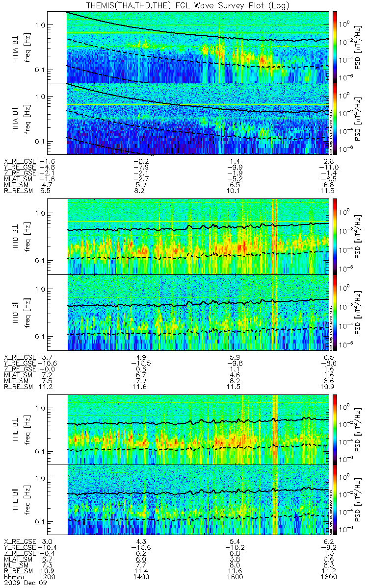Click the PSD color bar beside THE B∥ panel
Screen dimensions: 368x588
[335, 499]
